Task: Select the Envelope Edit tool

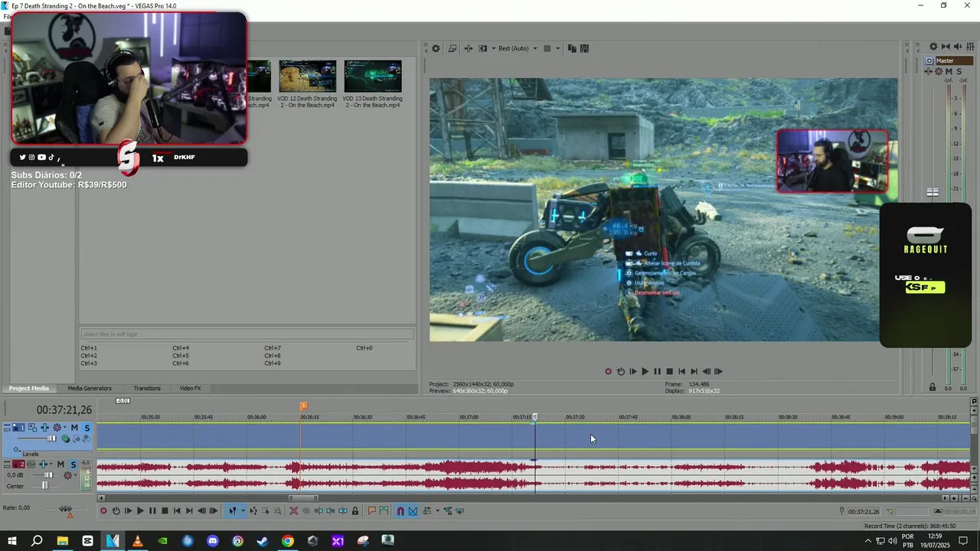Action: 253,510
